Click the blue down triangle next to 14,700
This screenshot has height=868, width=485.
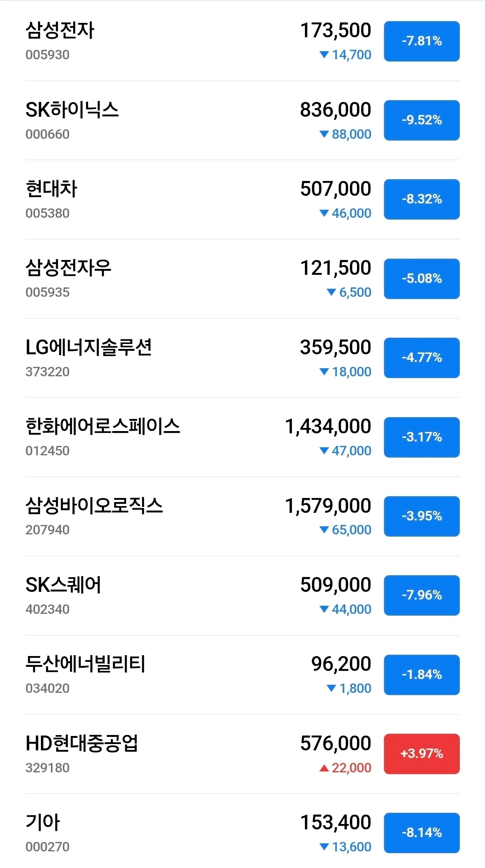tap(324, 55)
